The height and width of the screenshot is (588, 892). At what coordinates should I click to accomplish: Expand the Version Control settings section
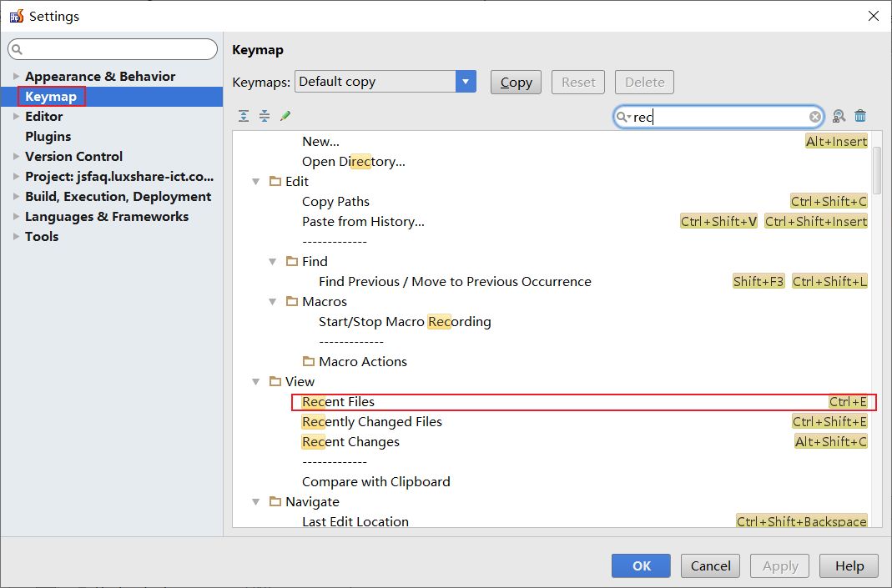click(x=16, y=157)
